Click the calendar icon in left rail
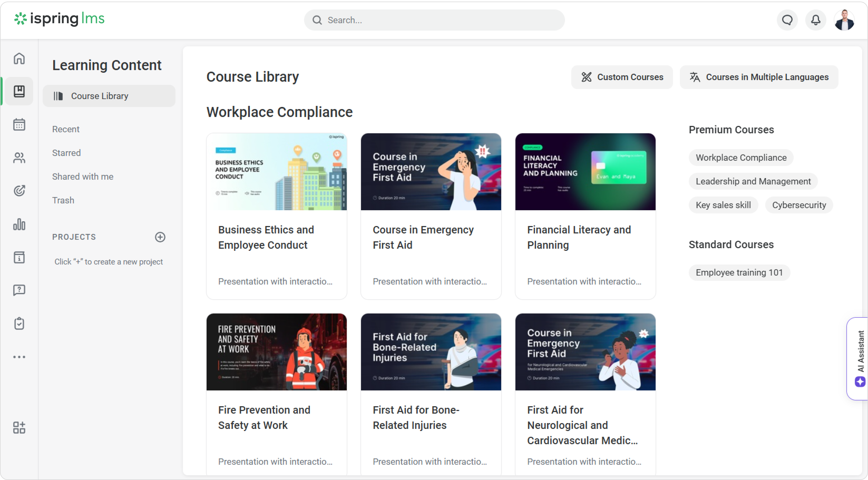 coord(19,124)
